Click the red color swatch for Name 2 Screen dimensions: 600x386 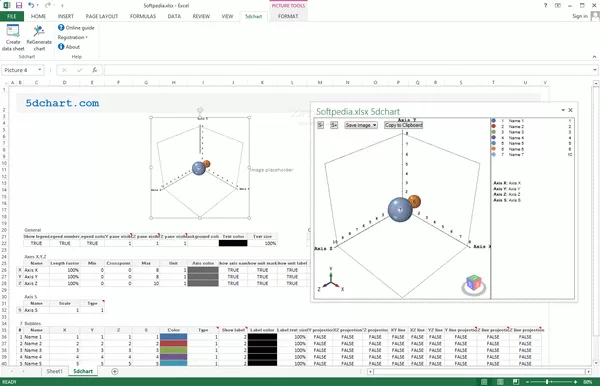click(173, 344)
